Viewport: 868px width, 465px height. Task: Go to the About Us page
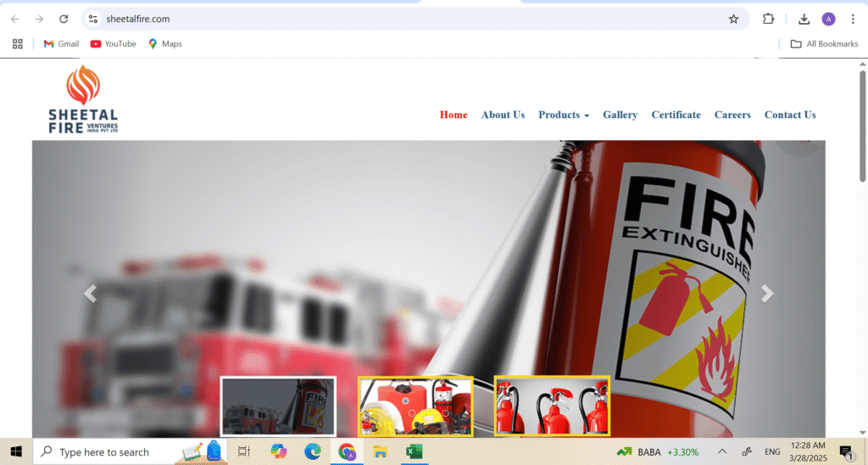pyautogui.click(x=503, y=115)
